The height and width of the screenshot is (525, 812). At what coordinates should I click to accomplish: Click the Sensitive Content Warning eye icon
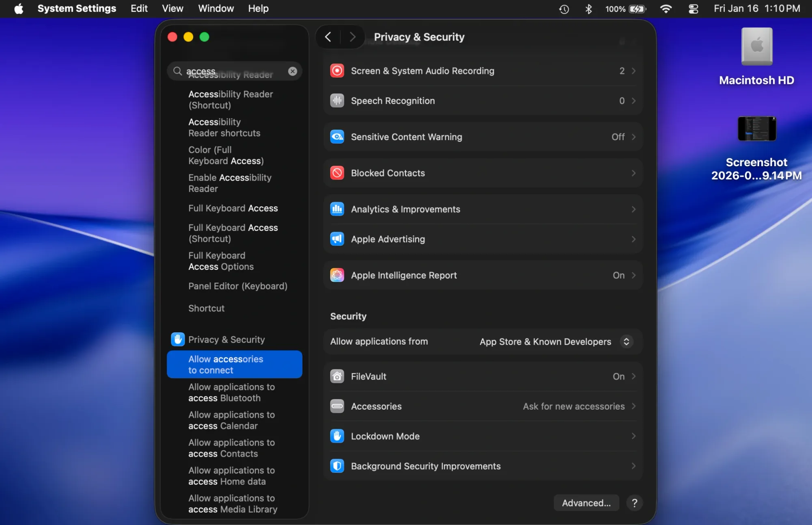[x=337, y=137]
